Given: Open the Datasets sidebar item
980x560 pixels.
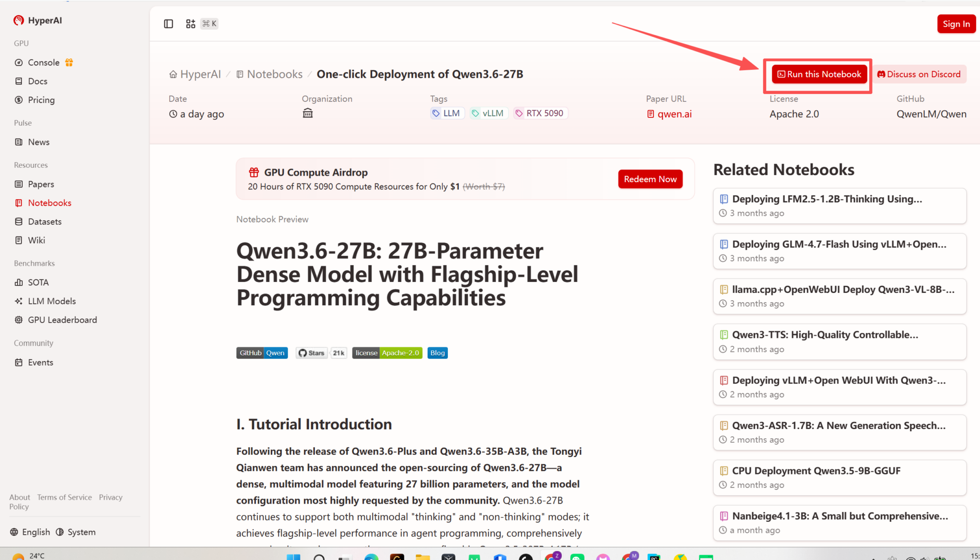Looking at the screenshot, I should pyautogui.click(x=45, y=222).
